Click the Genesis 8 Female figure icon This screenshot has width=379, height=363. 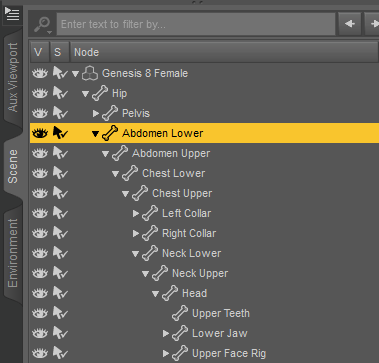coord(90,73)
